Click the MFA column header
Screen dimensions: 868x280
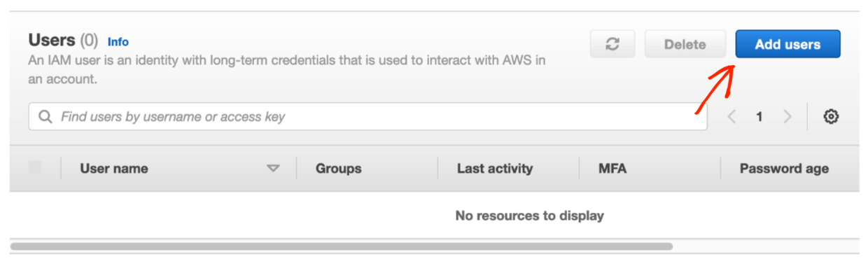click(x=612, y=169)
